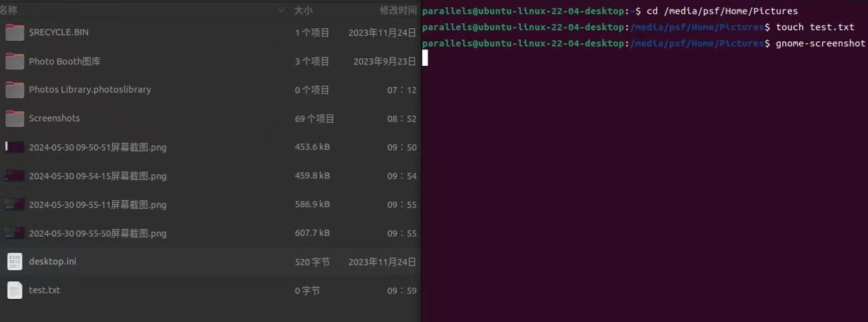
Task: Click the 453.6 kB size cell
Action: tap(312, 147)
